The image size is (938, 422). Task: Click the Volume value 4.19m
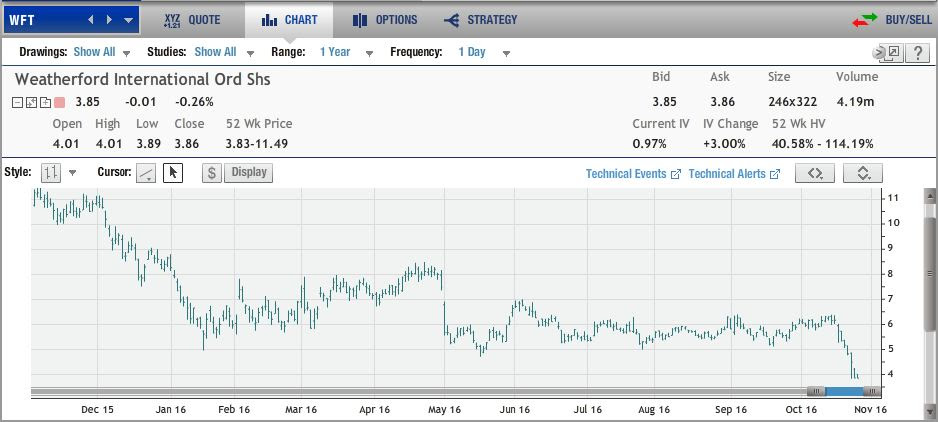tap(855, 102)
